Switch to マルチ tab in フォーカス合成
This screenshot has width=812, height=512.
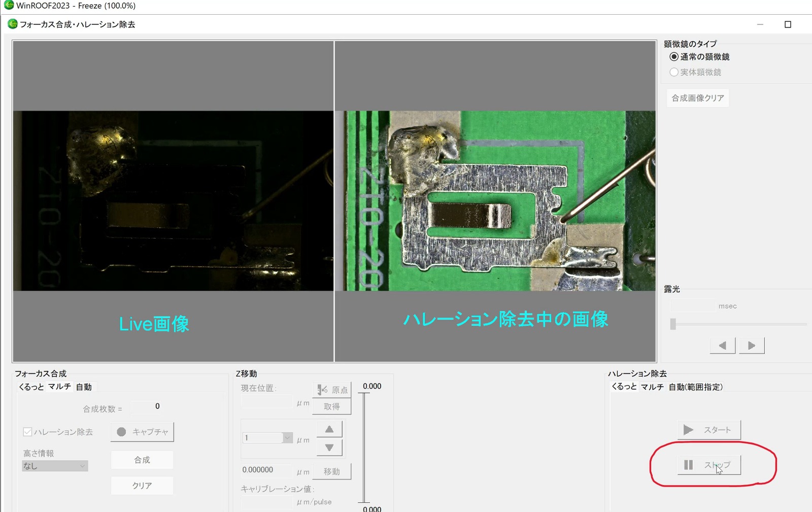[59, 387]
